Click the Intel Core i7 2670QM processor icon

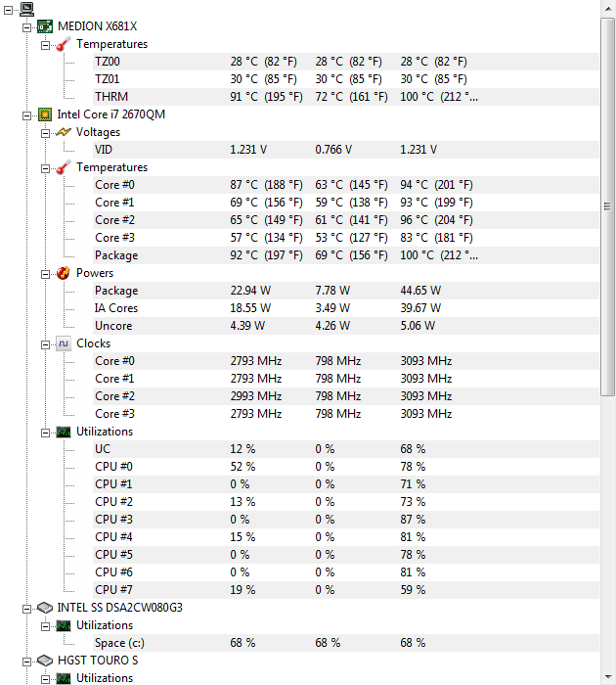pos(45,114)
